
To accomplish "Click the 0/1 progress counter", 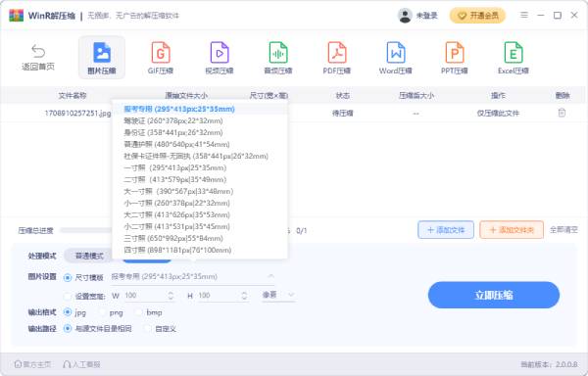I will pos(302,230).
